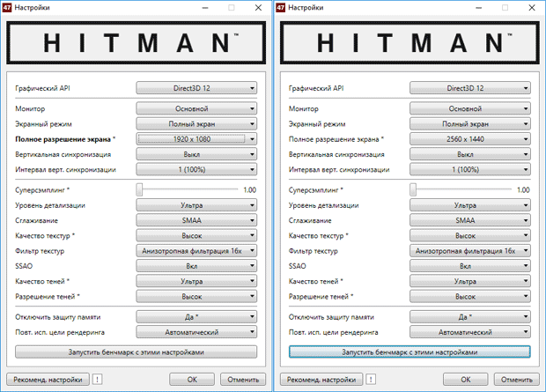Viewport: 546px width, 392px height.
Task: Open Интервал верт. синхронизации dropdown in left window
Action: (x=196, y=170)
